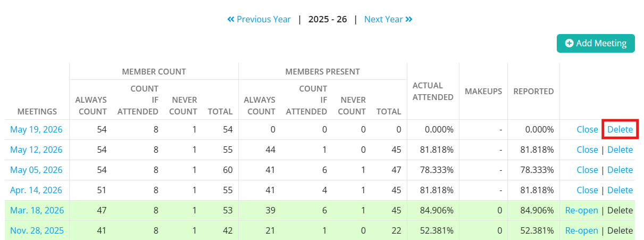The width and height of the screenshot is (644, 240).
Task: Close the May 05, 2026 meeting
Action: 587,170
